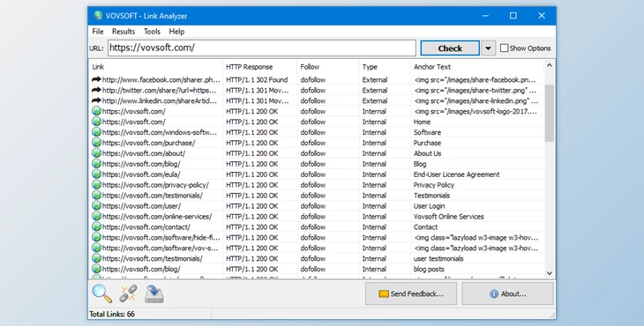Click the Send Feedback button
The height and width of the screenshot is (326, 644).
click(x=411, y=293)
